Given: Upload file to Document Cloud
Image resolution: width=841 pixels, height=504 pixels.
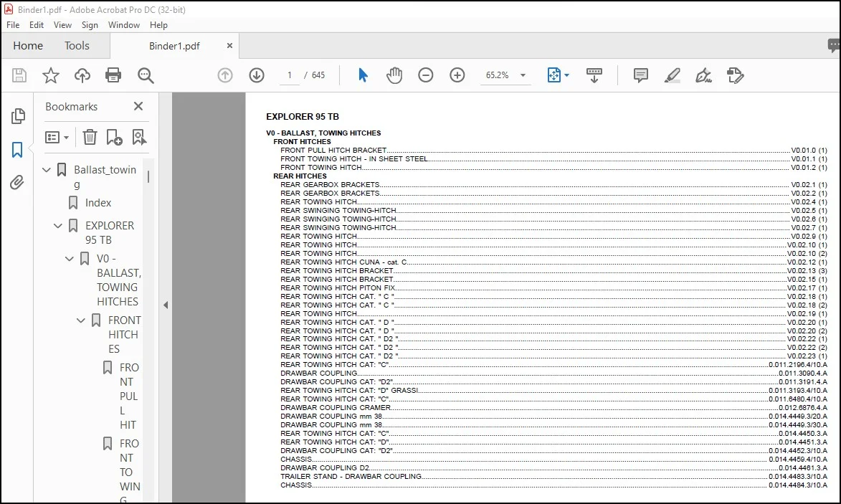Looking at the screenshot, I should point(82,75).
